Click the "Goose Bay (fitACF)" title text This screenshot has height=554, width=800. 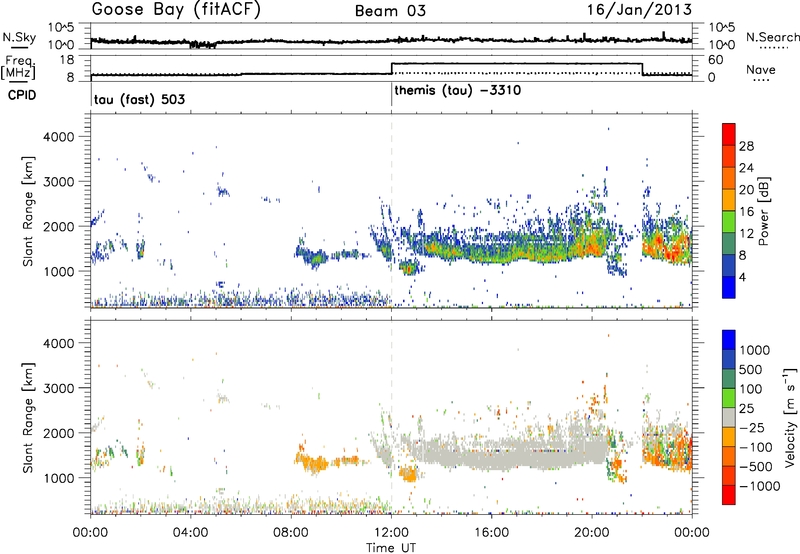pyautogui.click(x=176, y=10)
